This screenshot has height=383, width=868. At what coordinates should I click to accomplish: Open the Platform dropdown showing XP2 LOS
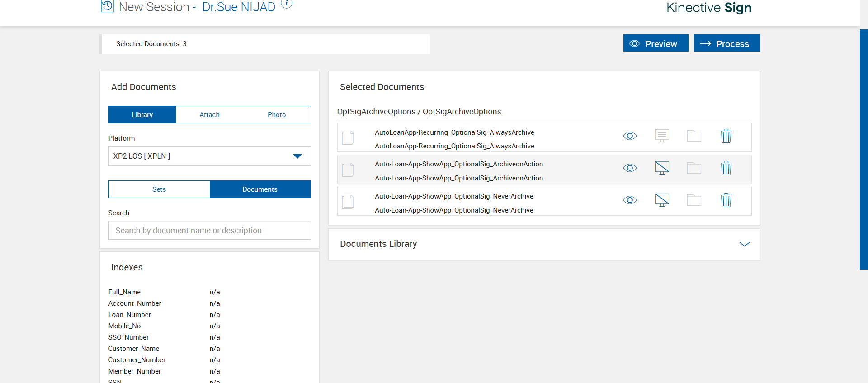(209, 156)
